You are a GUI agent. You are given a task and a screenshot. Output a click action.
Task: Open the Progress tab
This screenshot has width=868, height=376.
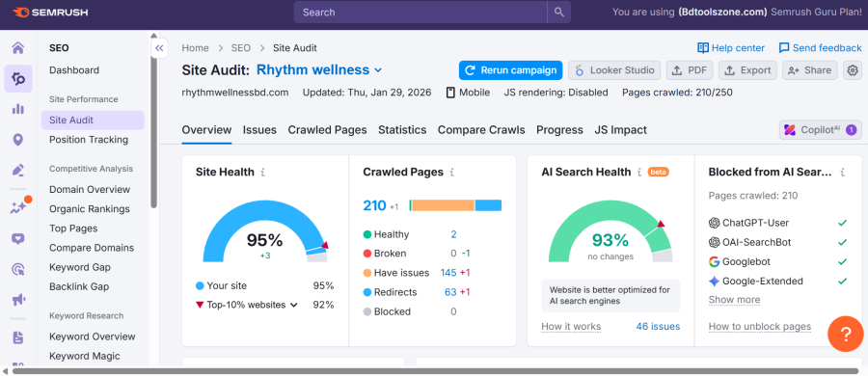click(559, 130)
